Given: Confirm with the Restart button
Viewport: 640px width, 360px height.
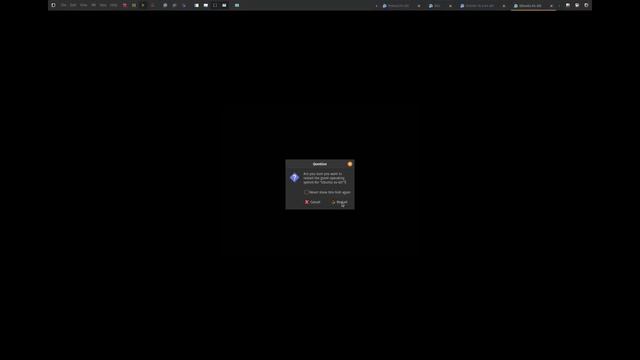Looking at the screenshot, I should click(340, 202).
